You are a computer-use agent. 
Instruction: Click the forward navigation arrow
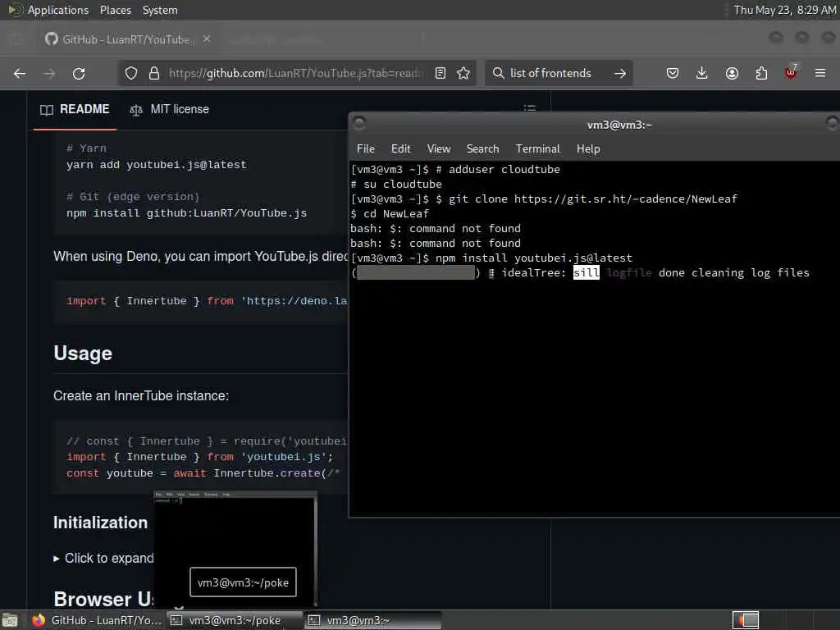(49, 73)
